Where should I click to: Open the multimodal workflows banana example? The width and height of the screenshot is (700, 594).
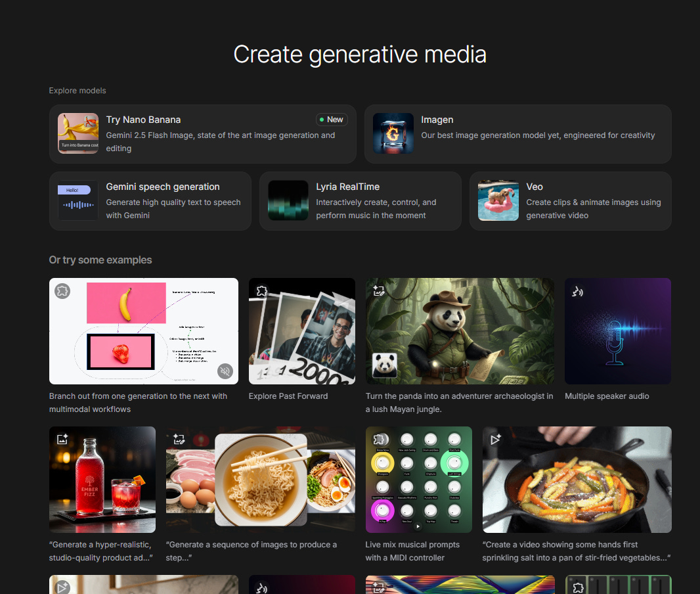click(x=144, y=331)
